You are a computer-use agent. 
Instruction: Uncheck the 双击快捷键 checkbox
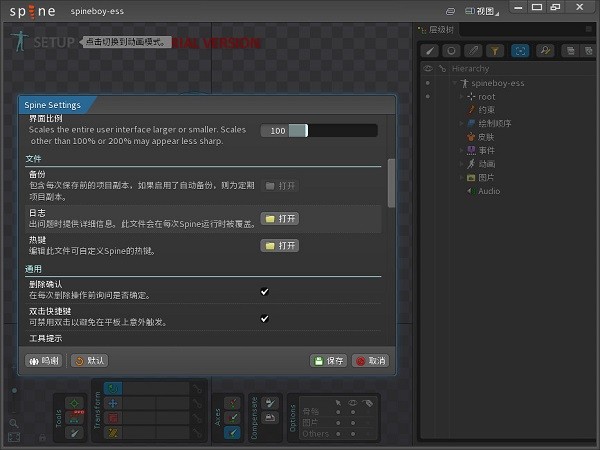pyautogui.click(x=265, y=318)
